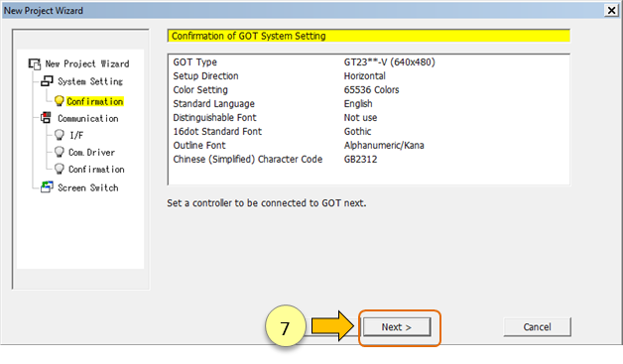Click the 'Set a controller to be connected' message

tap(266, 203)
